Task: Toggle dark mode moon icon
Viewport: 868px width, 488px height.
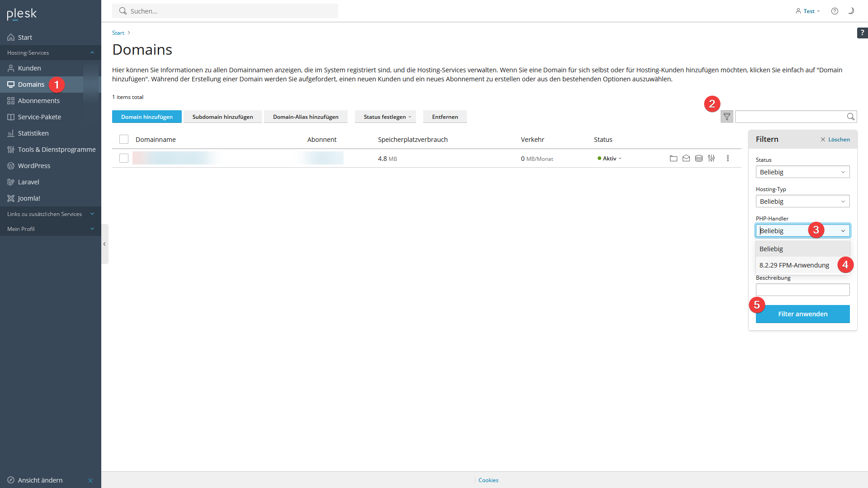Action: (x=851, y=11)
